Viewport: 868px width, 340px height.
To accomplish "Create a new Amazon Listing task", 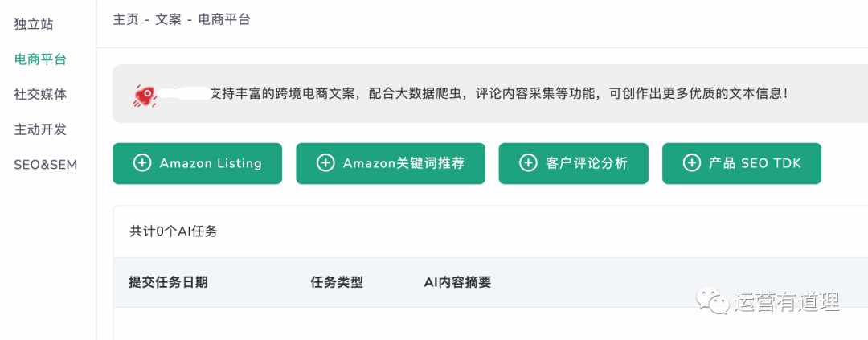I will coord(197,163).
